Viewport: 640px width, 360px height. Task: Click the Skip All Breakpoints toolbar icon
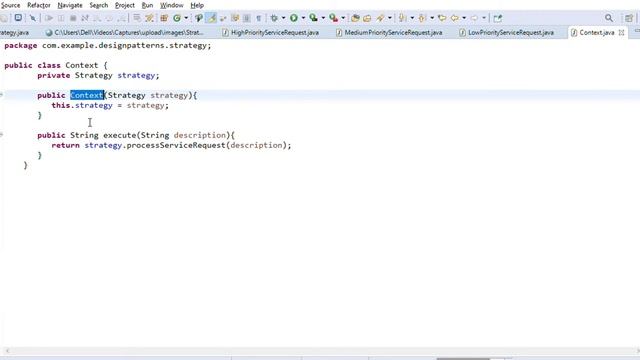click(33, 18)
